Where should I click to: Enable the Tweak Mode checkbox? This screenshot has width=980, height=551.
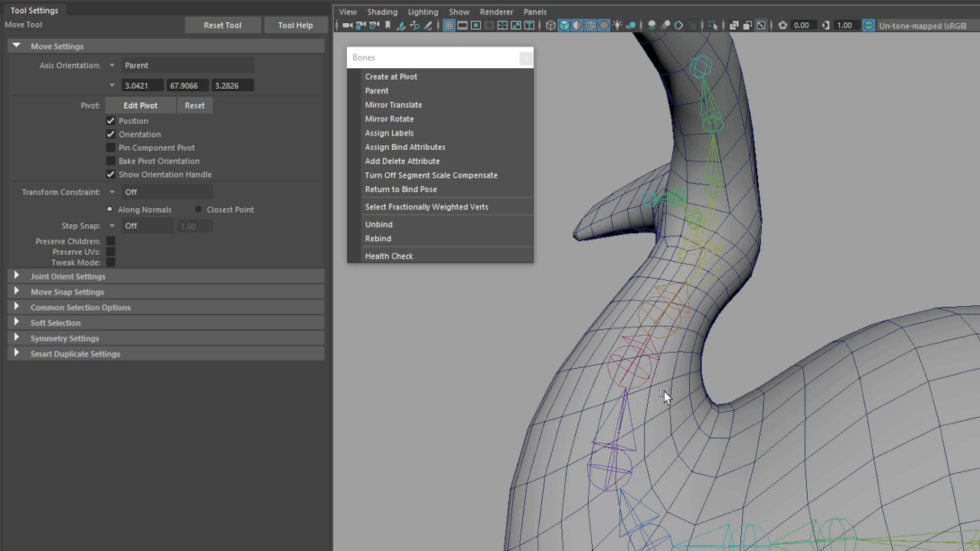tap(110, 262)
